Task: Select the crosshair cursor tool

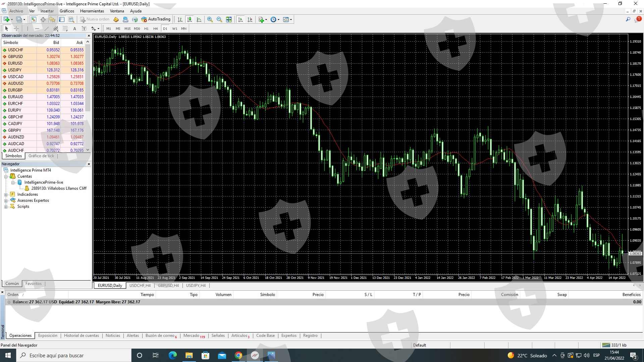Action: (x=16, y=28)
